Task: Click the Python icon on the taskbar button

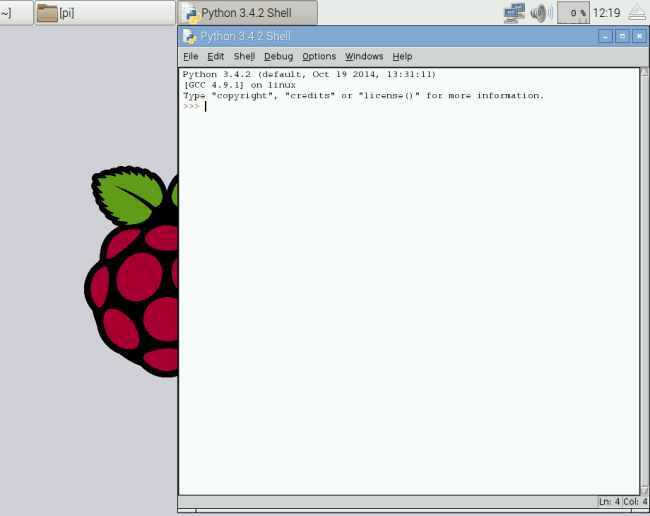Action: (190, 13)
